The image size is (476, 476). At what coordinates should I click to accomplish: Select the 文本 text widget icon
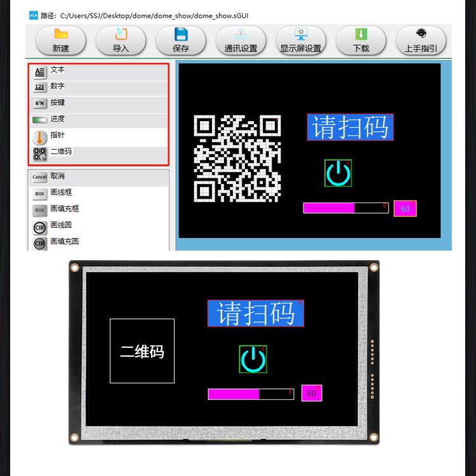point(40,72)
